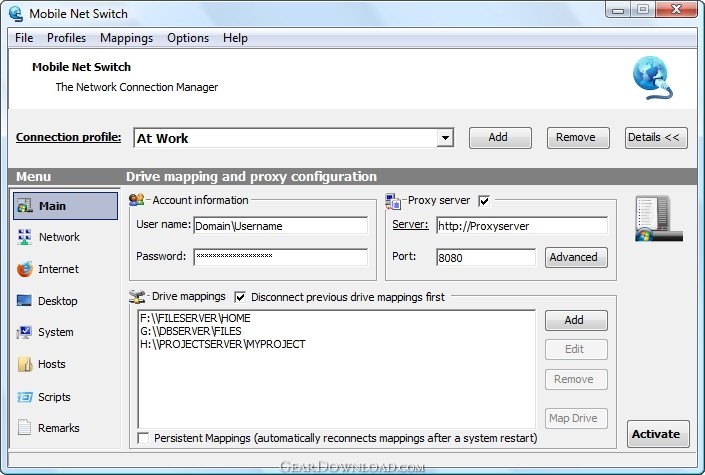Select G:\\DBSERVER\FILES mapping
This screenshot has width=705, height=475.
[191, 331]
